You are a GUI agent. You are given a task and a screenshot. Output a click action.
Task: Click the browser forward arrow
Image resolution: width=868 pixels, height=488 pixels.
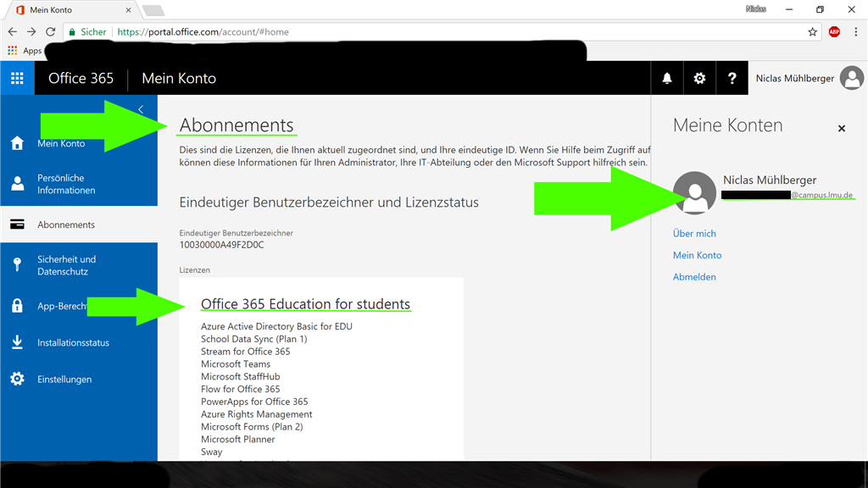click(31, 32)
